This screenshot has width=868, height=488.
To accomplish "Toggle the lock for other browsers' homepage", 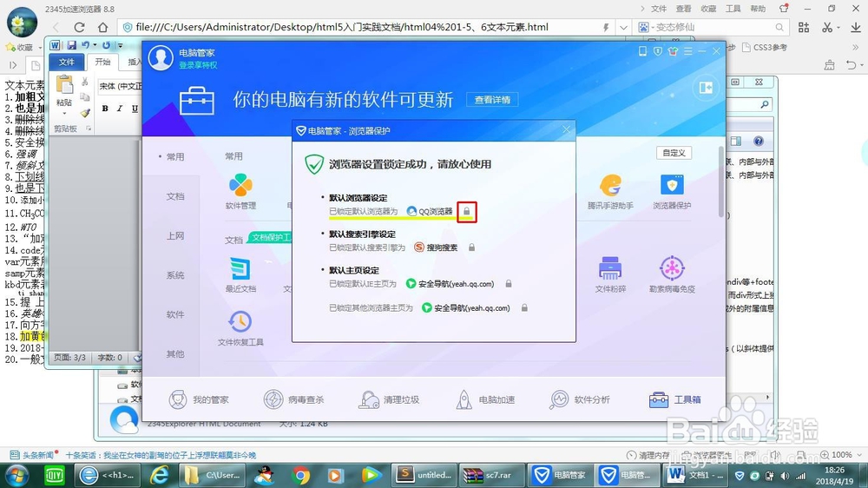I will pyautogui.click(x=523, y=308).
